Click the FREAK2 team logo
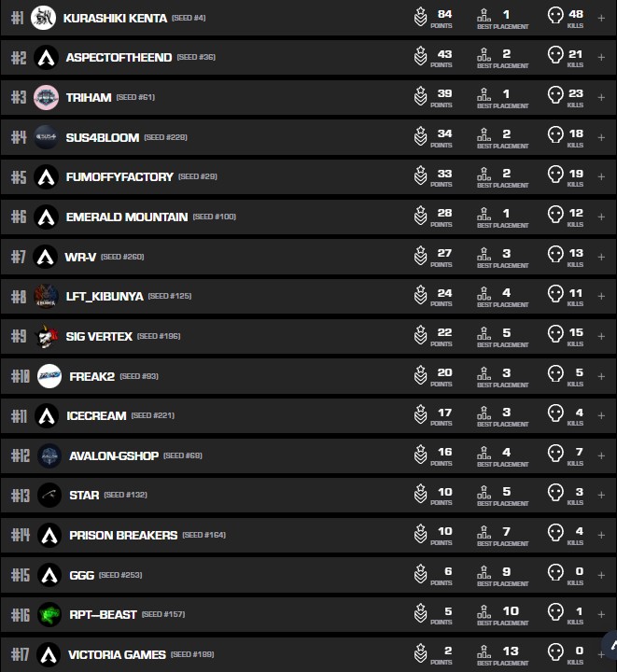Screen dimensions: 617x672 pyautogui.click(x=49, y=376)
